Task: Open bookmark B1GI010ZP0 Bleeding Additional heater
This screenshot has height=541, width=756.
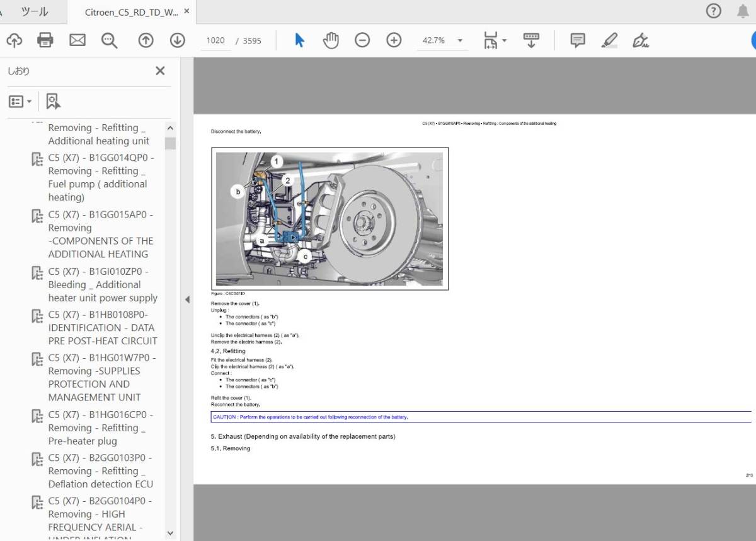Action: [103, 284]
